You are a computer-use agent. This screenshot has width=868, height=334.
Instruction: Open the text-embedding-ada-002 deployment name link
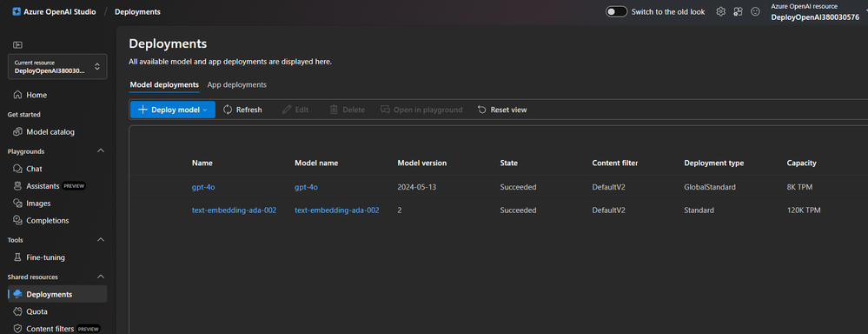pos(235,210)
